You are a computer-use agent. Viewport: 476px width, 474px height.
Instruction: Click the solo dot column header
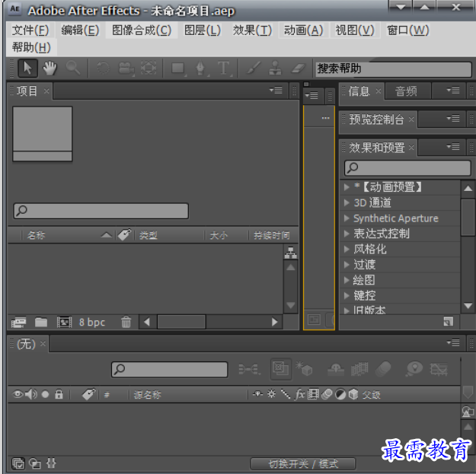(x=45, y=394)
